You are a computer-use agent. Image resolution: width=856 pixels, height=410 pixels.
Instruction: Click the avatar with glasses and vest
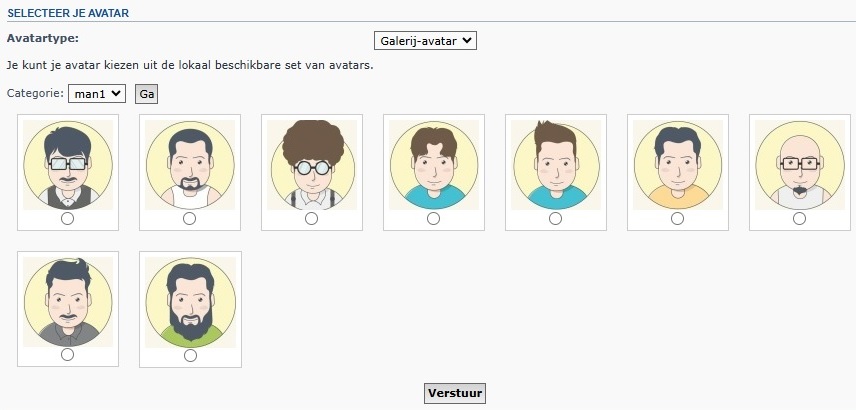tap(68, 165)
